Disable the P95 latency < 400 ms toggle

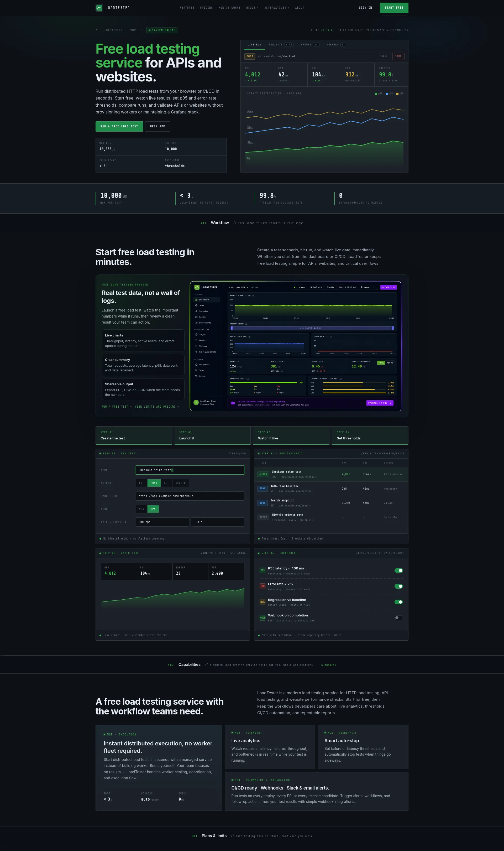point(399,571)
